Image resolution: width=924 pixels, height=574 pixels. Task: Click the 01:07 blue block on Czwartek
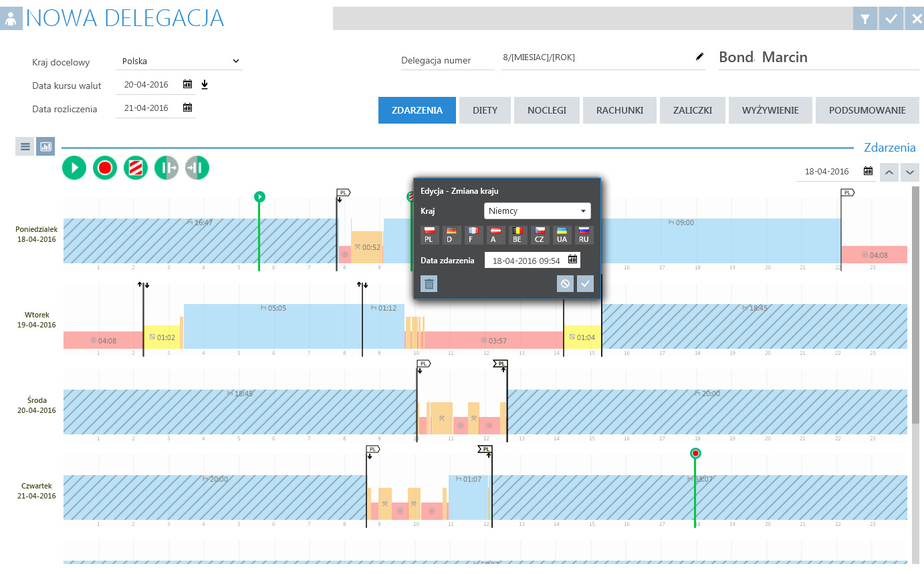[469, 498]
